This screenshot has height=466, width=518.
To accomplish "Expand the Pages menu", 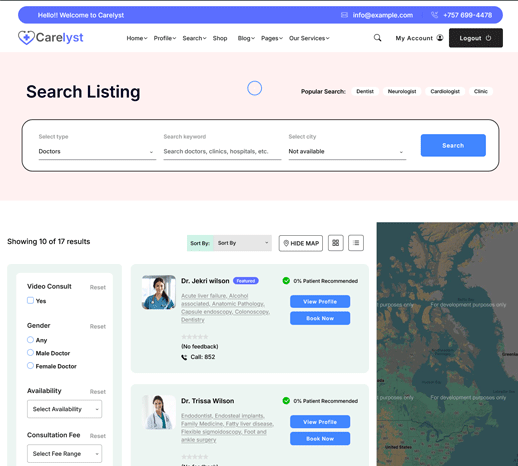I will click(x=272, y=38).
